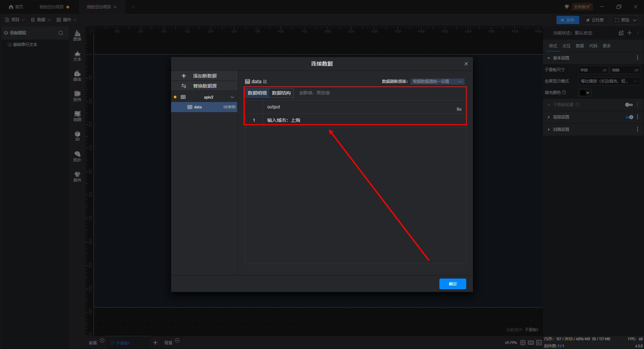This screenshot has width=644, height=349.
Task: Expand the 背景设置 section
Action: coord(549,117)
